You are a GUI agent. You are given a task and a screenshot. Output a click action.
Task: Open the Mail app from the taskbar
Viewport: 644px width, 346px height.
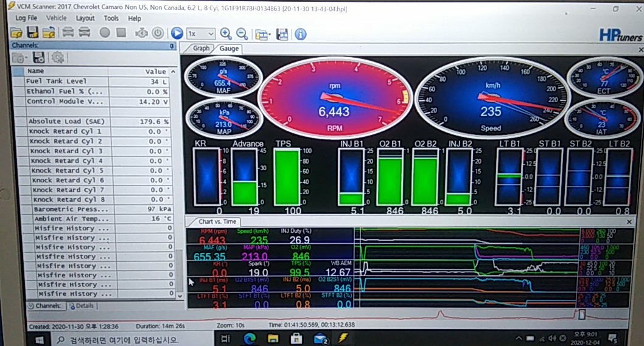click(x=320, y=339)
